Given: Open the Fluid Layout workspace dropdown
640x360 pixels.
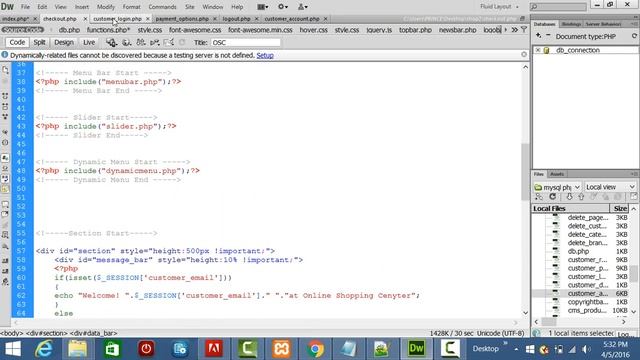Looking at the screenshot, I should 499,7.
